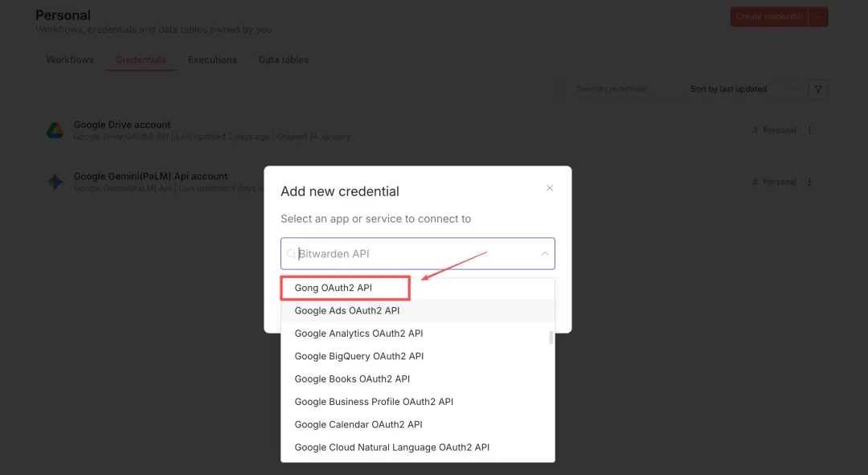The image size is (868, 475).
Task: Open the credentials filter icon
Action: [x=818, y=89]
